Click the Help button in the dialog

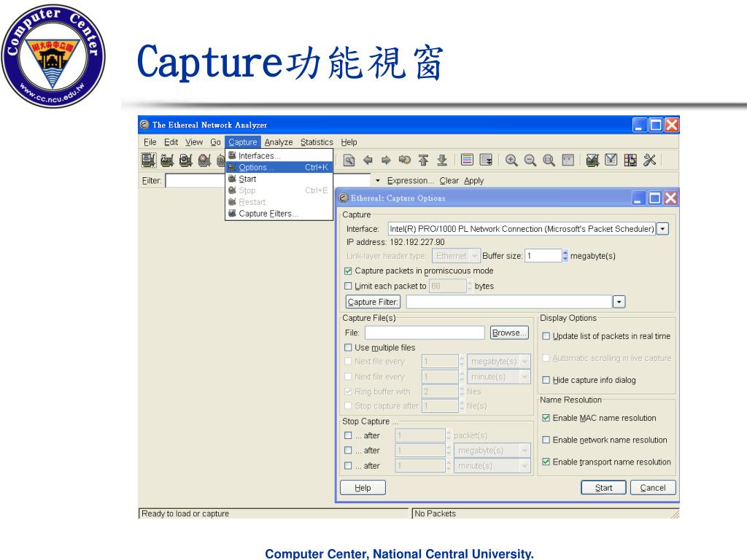click(363, 488)
